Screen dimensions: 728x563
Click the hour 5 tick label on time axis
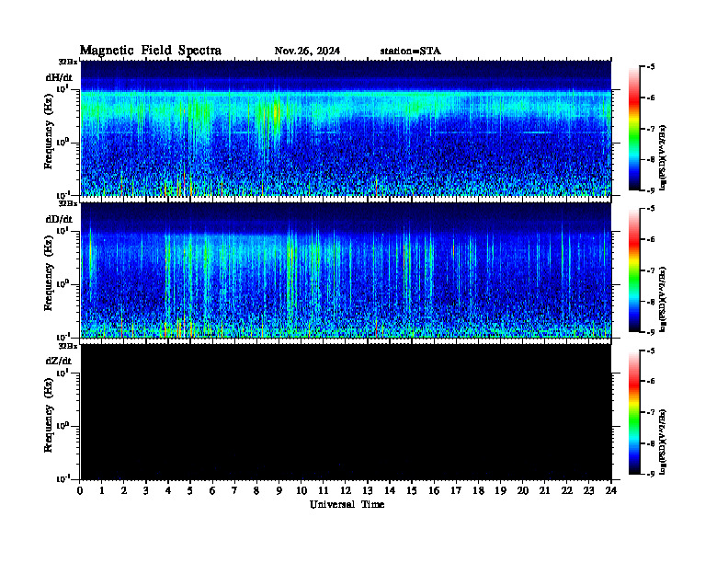[190, 490]
